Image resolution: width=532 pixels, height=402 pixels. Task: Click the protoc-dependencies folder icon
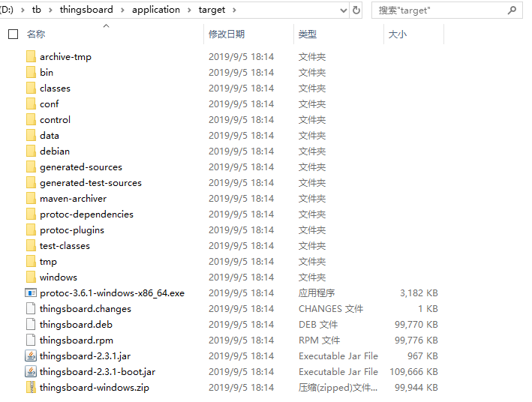click(x=31, y=214)
